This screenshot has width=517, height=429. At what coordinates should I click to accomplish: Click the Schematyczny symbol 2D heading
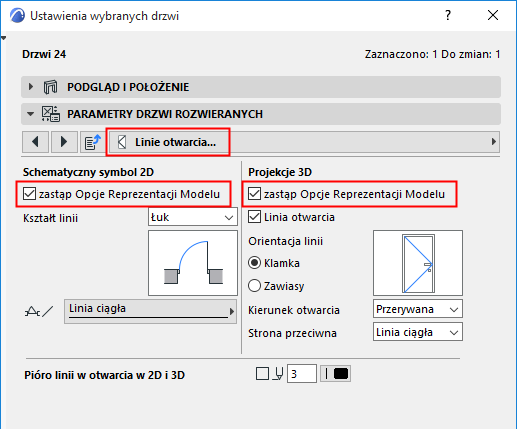point(88,172)
